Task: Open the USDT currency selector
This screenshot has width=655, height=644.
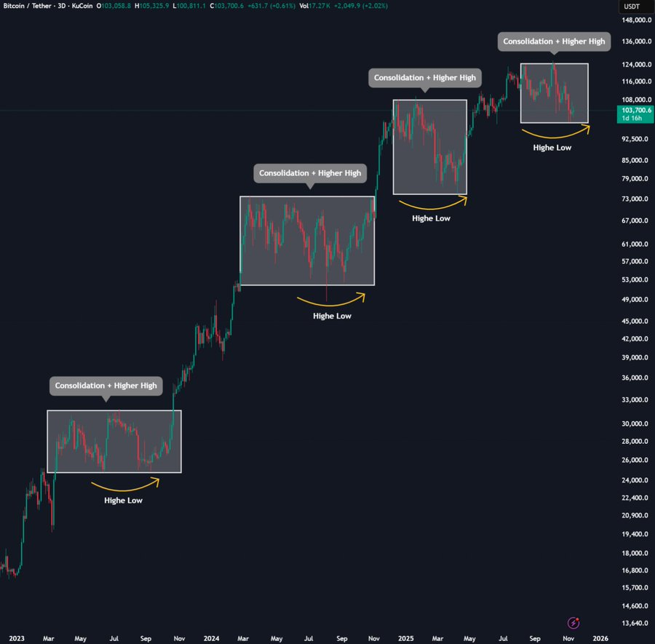Action: [630, 7]
